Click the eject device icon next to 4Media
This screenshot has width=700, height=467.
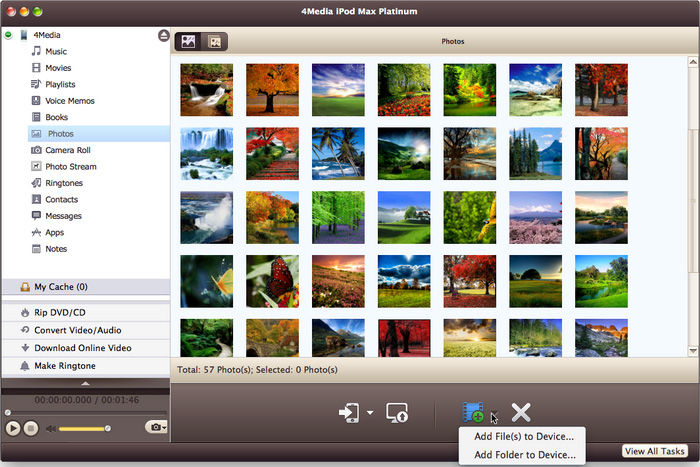(163, 35)
